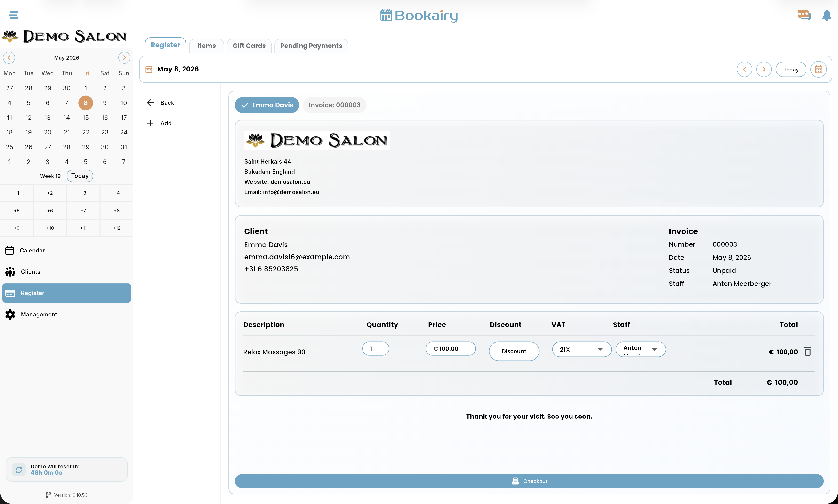This screenshot has width=838, height=504.
Task: Select May 15 in mini calendar
Action: click(86, 118)
